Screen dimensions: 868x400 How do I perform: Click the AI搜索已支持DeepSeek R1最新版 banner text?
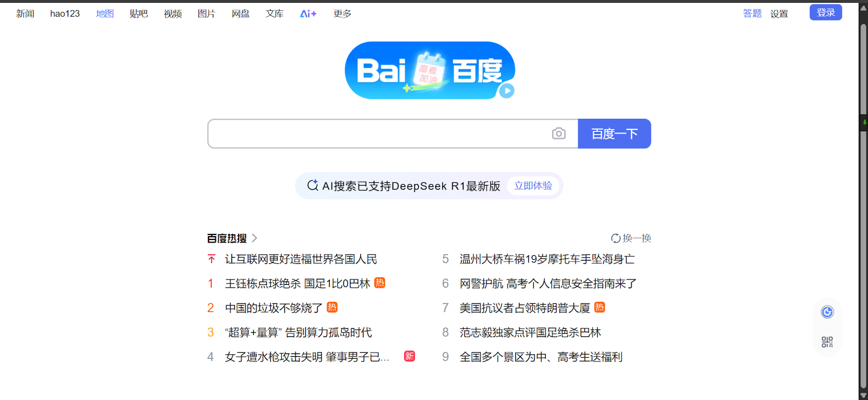tap(411, 186)
